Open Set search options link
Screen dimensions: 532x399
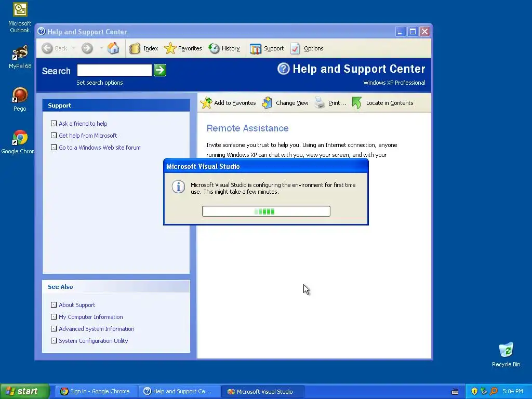pos(100,83)
